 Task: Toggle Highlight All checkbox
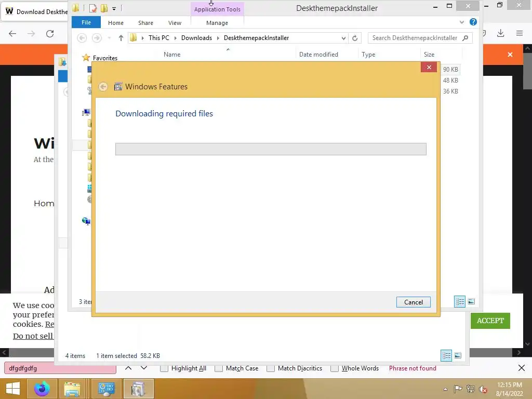click(x=164, y=368)
